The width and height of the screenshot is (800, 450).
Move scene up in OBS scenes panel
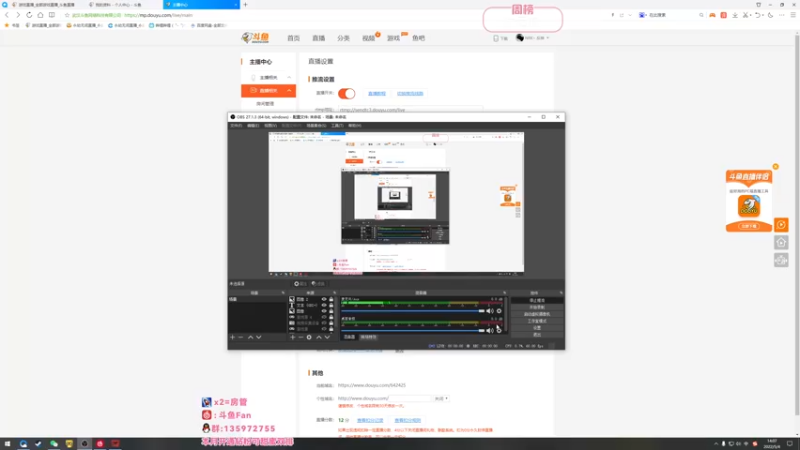[251, 337]
